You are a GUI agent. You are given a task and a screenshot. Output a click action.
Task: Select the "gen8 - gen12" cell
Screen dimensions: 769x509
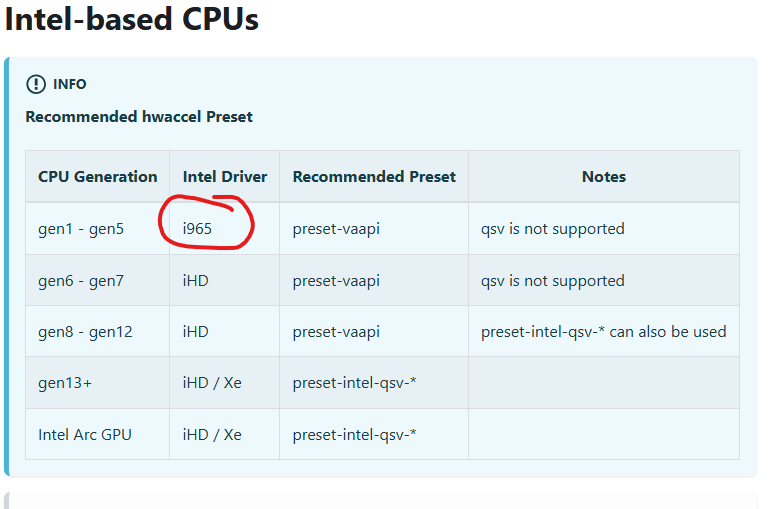[85, 332]
